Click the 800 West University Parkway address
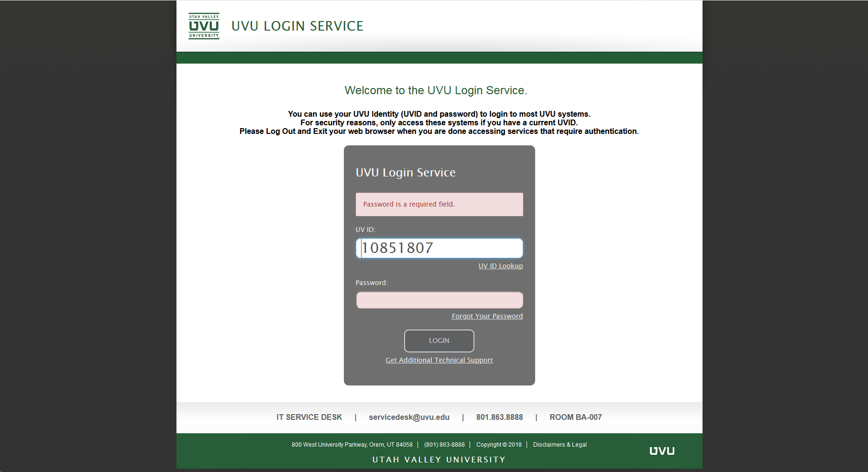Screen dimensions: 868x472 (x=352, y=445)
